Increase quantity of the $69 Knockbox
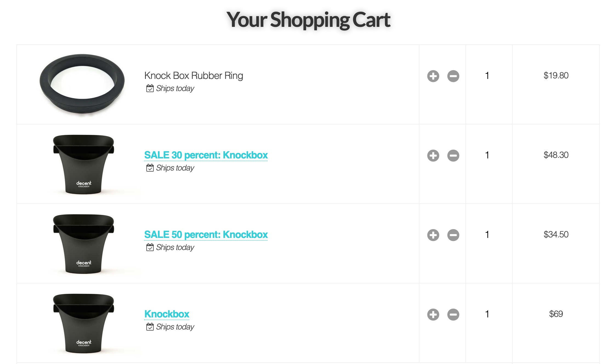The height and width of the screenshot is (364, 608). pos(433,314)
